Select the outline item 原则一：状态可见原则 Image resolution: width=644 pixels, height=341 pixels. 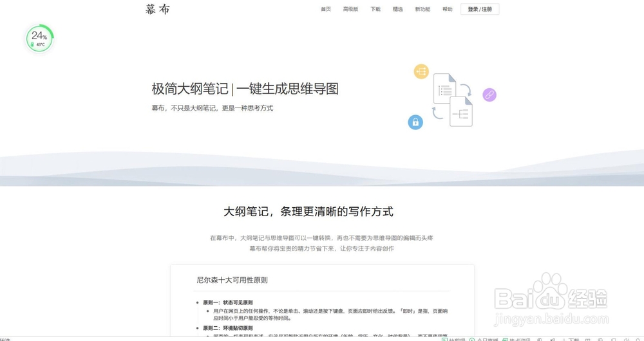227,302
